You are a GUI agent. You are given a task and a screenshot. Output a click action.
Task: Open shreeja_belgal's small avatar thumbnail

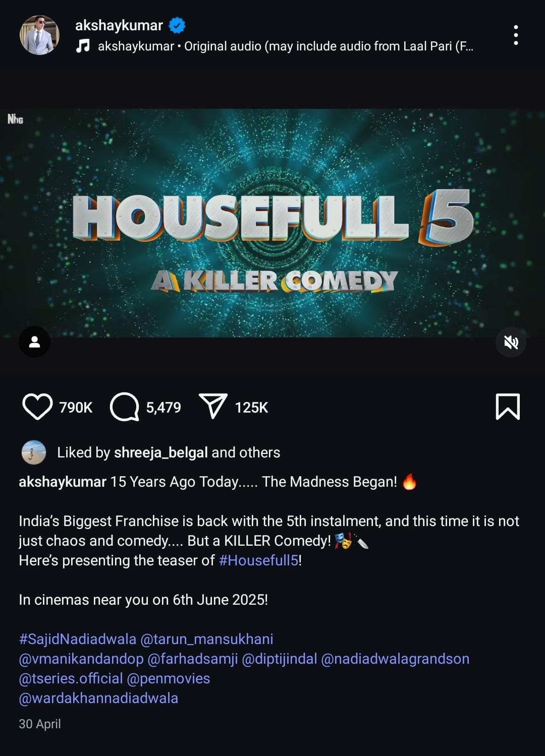34,452
